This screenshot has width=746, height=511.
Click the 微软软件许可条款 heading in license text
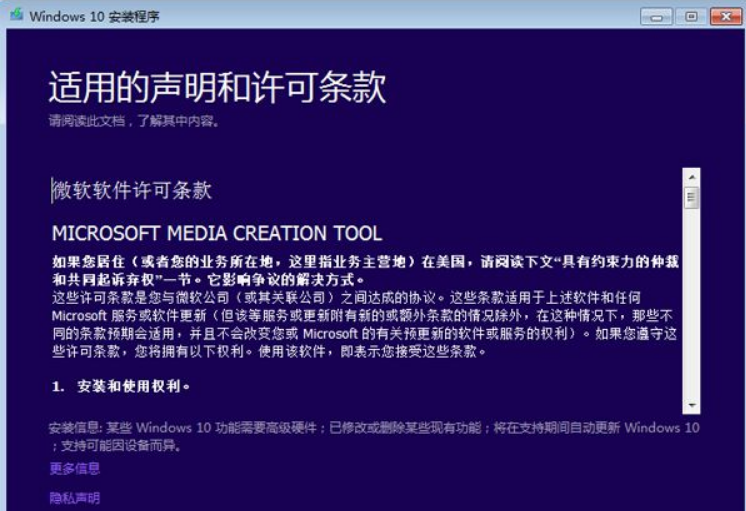coord(132,190)
